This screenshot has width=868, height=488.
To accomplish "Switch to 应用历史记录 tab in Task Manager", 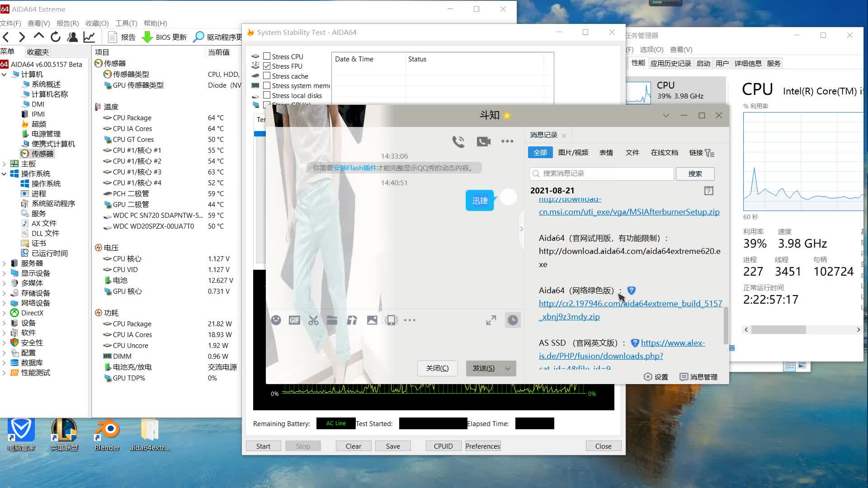I will [x=670, y=63].
